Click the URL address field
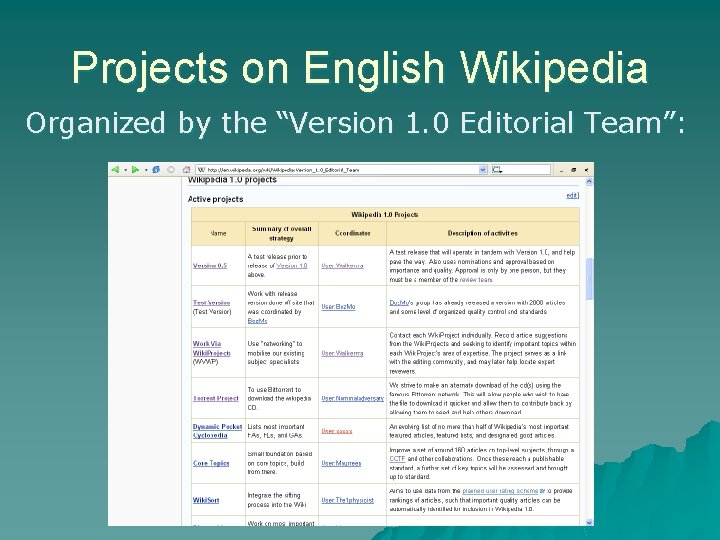 coord(341,170)
